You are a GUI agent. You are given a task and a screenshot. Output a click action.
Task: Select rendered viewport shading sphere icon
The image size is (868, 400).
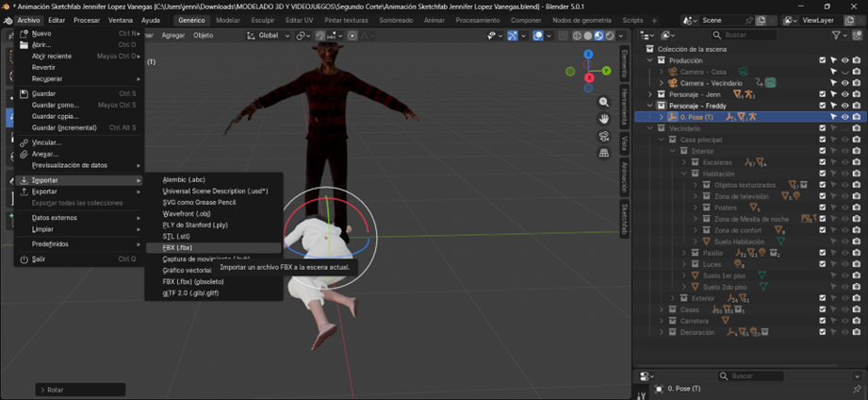pos(610,36)
